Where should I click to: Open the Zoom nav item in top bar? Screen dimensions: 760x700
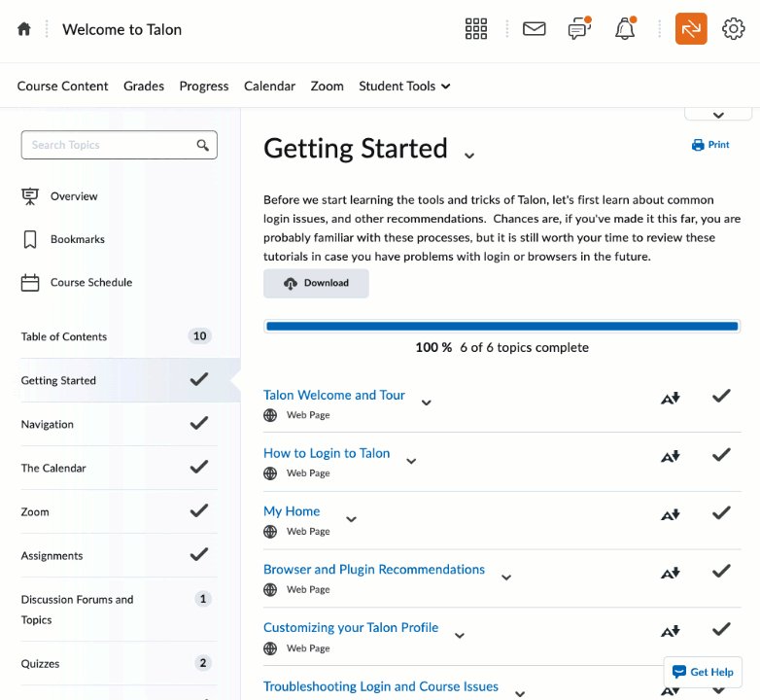(328, 87)
